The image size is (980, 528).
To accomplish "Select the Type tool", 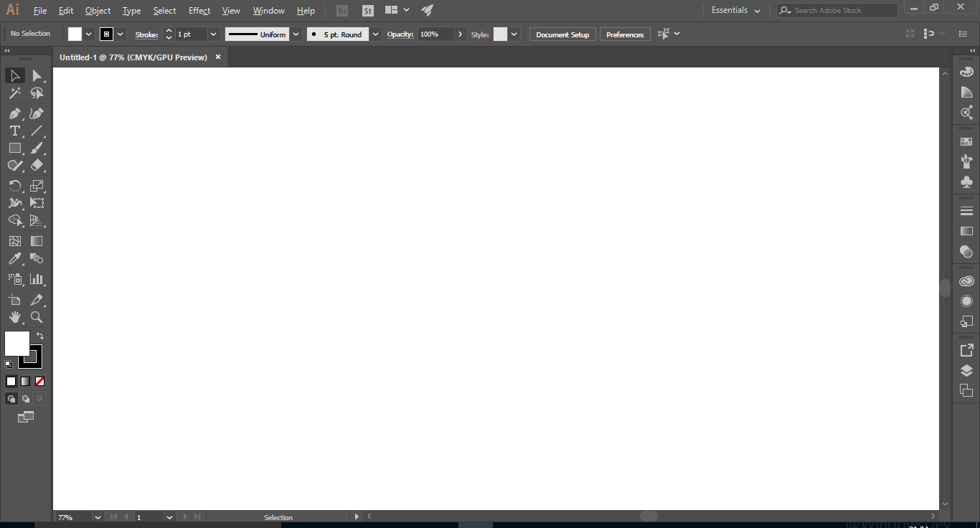I will point(14,131).
